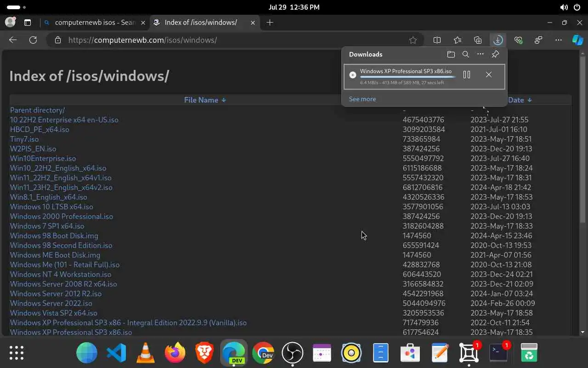Launch Brave browser from dock
This screenshot has width=588, height=368.
pos(204,353)
